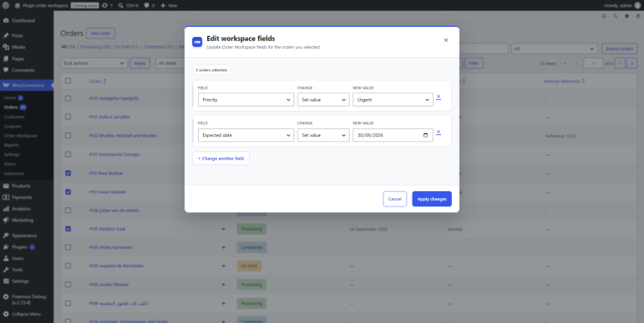Screen dimensions: 644x323
Task: Open the Change dropdown in the Expected date row
Action: click(x=323, y=135)
